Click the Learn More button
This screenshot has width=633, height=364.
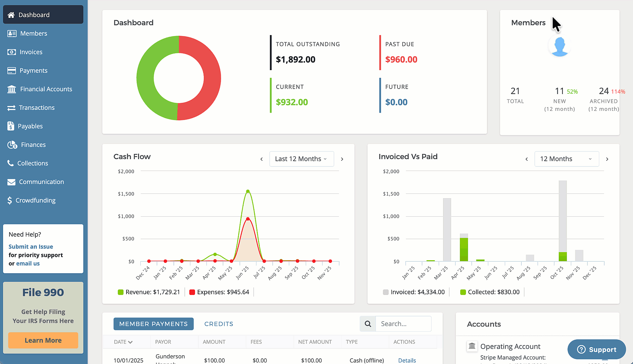pos(43,340)
